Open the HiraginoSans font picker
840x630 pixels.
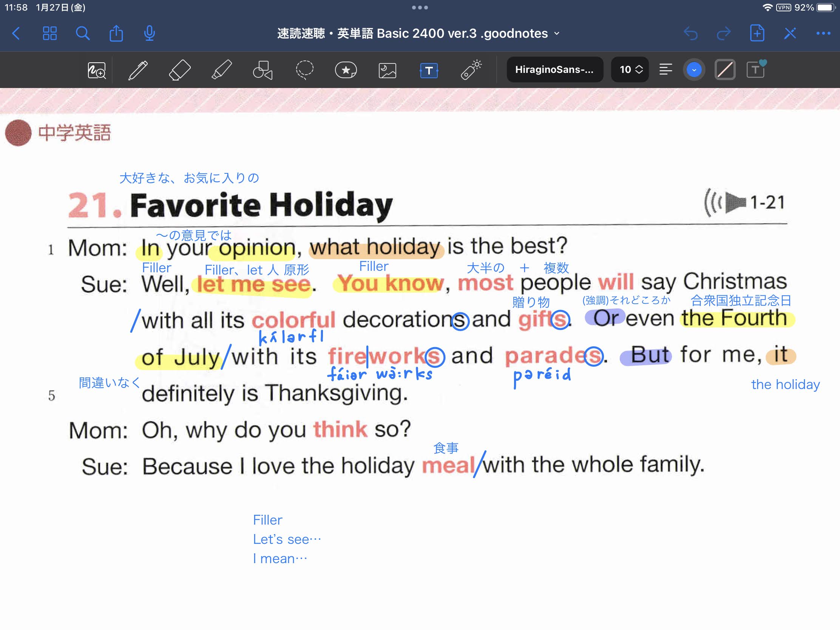pyautogui.click(x=555, y=69)
